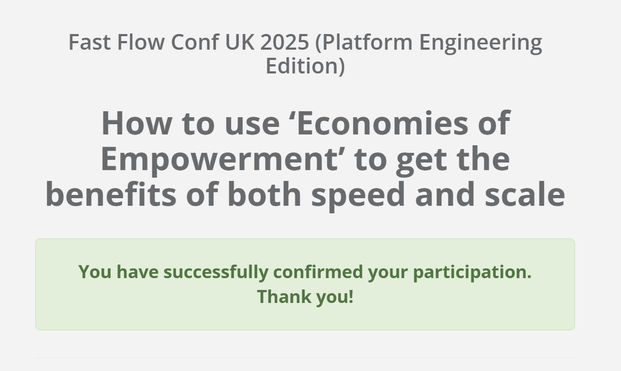Click the 'You have successfully confirmed' message line
This screenshot has height=371, width=621.
coord(305,272)
